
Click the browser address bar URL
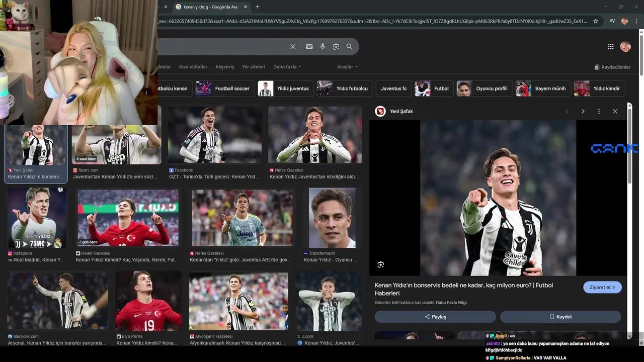[372, 21]
